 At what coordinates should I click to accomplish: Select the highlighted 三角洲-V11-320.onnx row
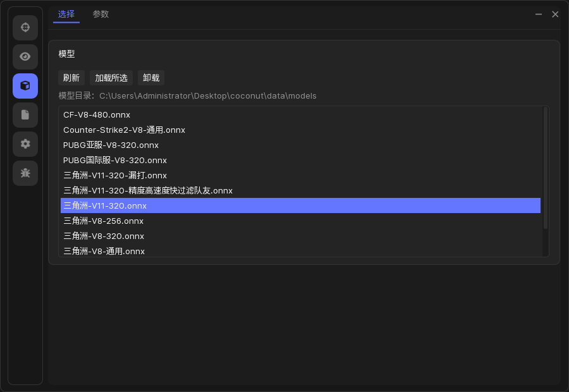click(300, 206)
